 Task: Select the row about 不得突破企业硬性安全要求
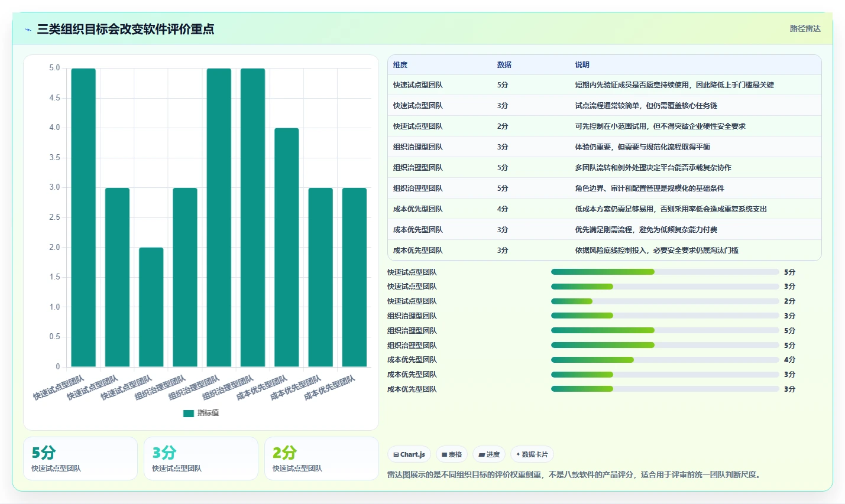point(604,126)
